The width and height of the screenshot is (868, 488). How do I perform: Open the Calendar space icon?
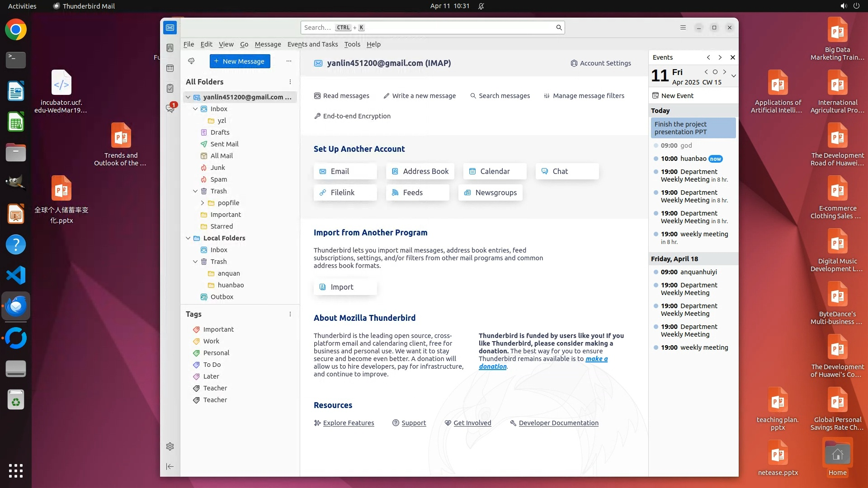(x=170, y=68)
